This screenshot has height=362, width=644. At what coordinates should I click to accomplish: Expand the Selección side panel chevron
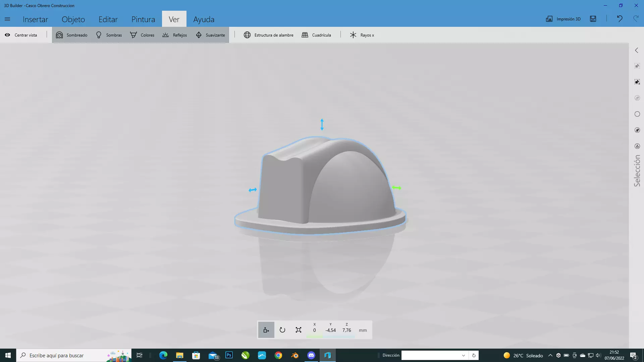637,50
